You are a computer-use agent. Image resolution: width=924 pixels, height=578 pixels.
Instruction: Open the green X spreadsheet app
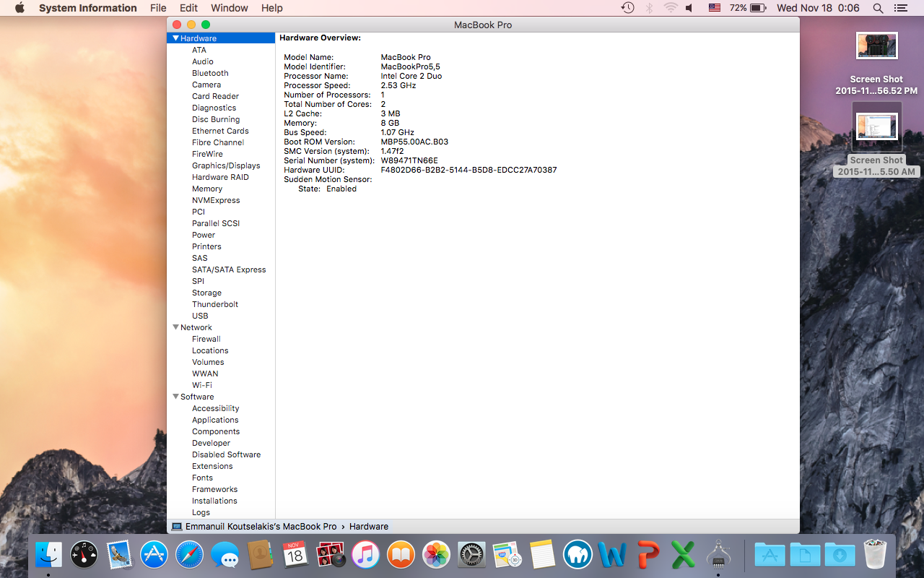pos(683,555)
